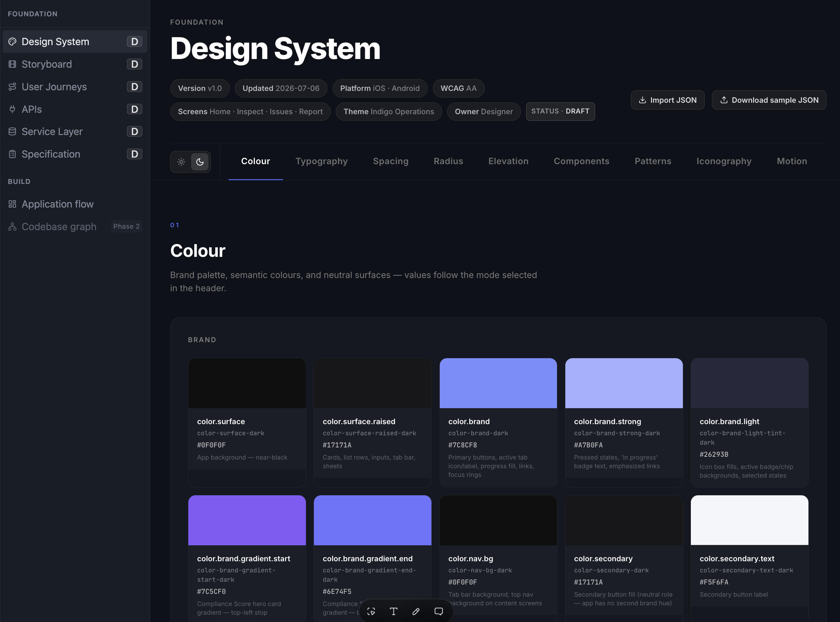840x622 pixels.
Task: Open the Elevation tab
Action: 508,161
